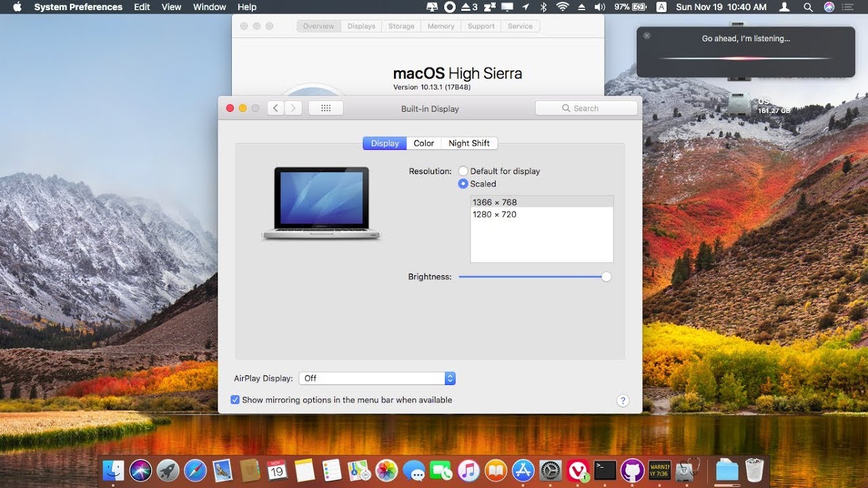This screenshot has height=488, width=868.
Task: Open the Edit menu
Action: click(x=142, y=7)
